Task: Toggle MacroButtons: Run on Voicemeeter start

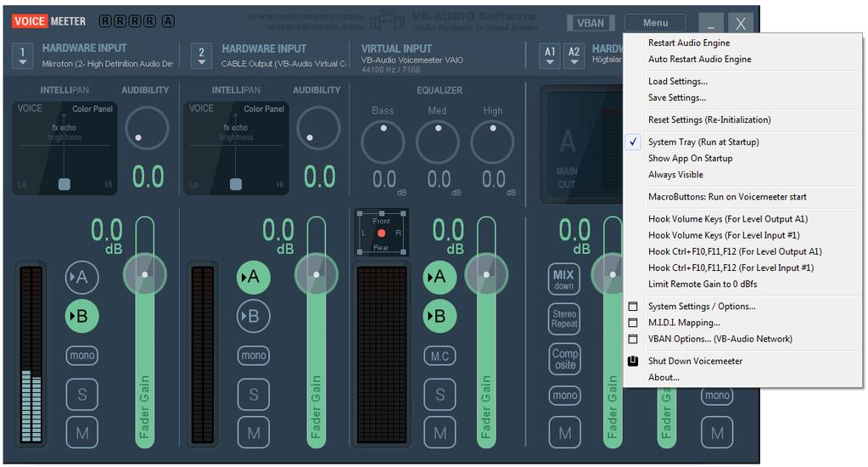Action: pos(727,197)
